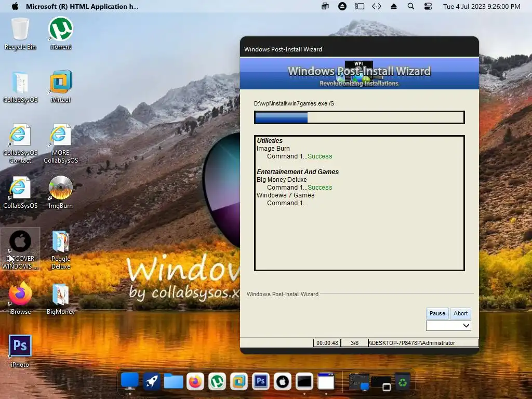This screenshot has height=399, width=532.
Task: Select the 'Utilieties' heading in the log
Action: [270, 140]
